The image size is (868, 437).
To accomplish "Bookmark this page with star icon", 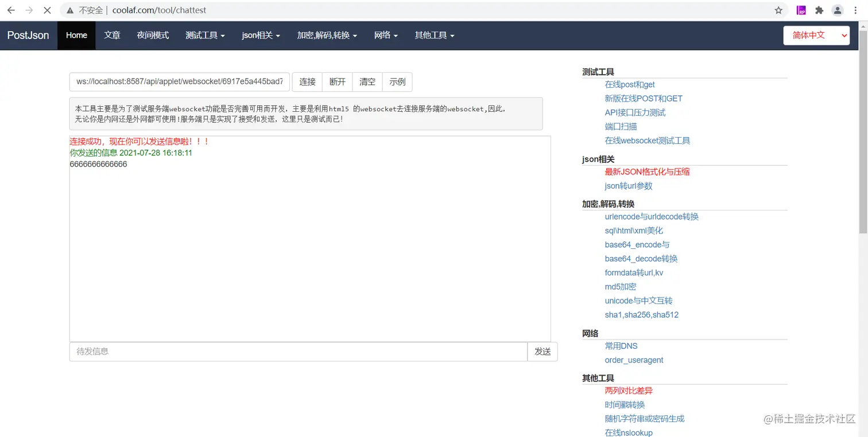I will [x=778, y=10].
